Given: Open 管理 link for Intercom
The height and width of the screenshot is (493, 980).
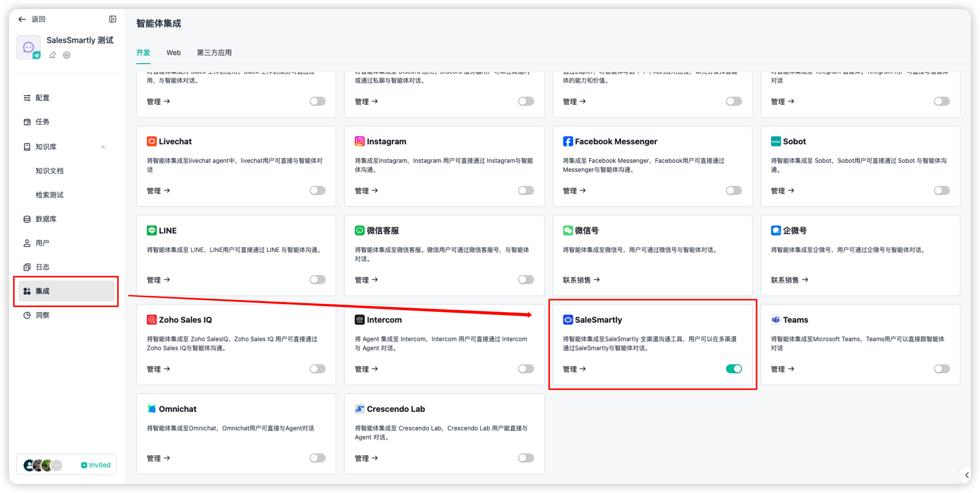Looking at the screenshot, I should click(366, 369).
